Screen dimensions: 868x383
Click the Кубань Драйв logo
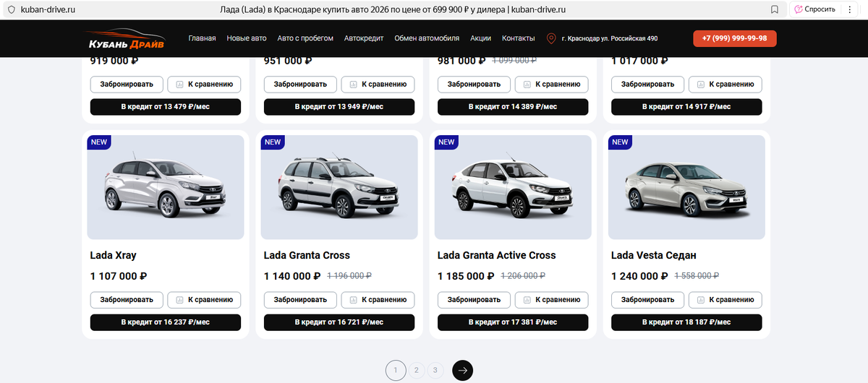click(126, 38)
